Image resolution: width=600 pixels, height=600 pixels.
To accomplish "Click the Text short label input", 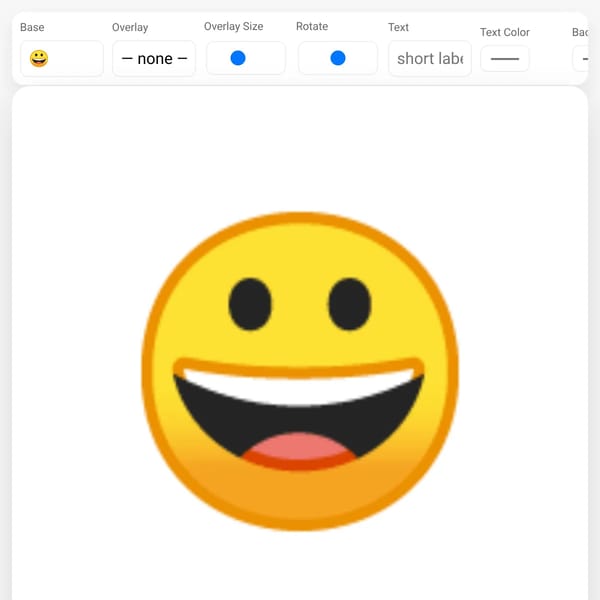I will point(430,59).
